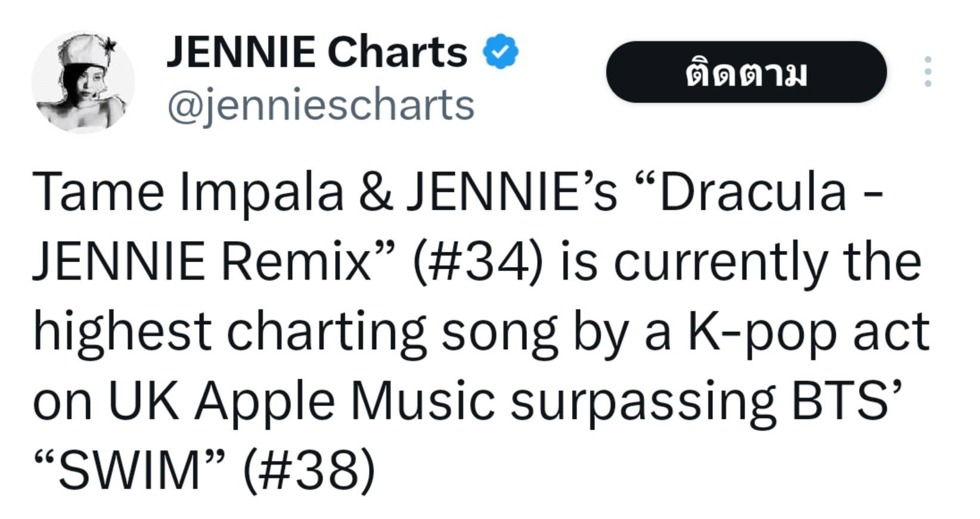This screenshot has height=519, width=980.
Task: Click the word "Dracula" in the tweet
Action: pos(752,192)
